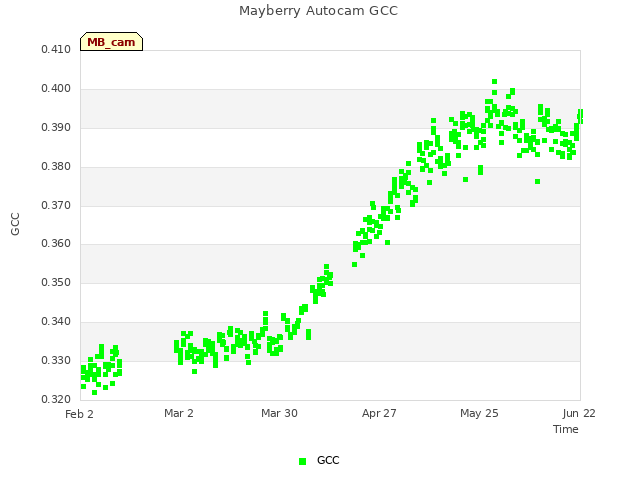Click the green GCC legend marker

302,461
